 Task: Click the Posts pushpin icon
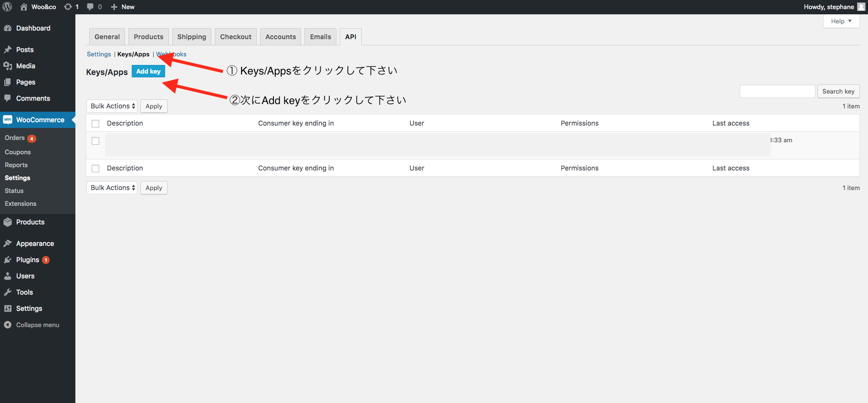8,50
